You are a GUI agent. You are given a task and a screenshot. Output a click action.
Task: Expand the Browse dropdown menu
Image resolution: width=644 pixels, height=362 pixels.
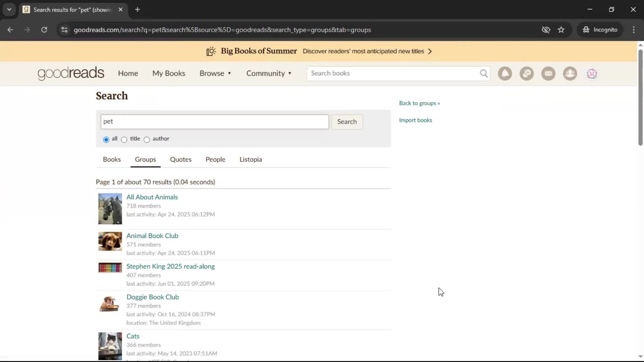point(215,73)
